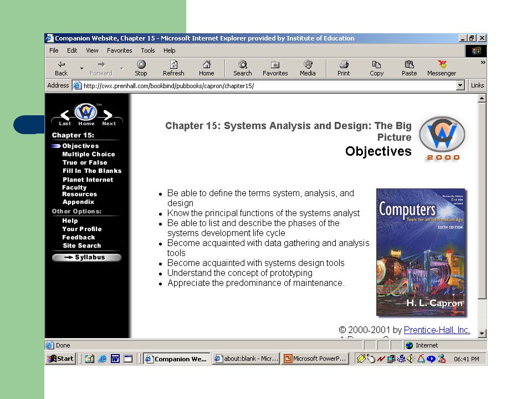The height and width of the screenshot is (399, 532).
Task: Click the Computers book cover image
Action: 421,252
